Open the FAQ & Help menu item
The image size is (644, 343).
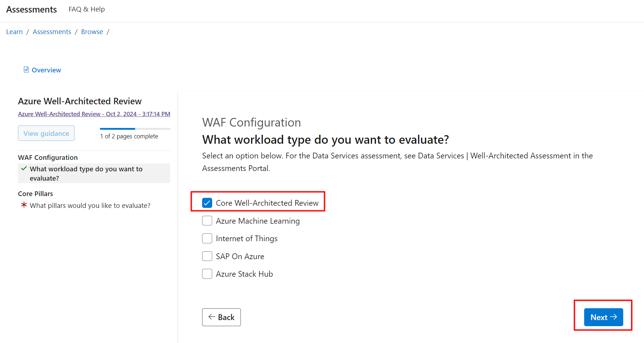click(87, 9)
